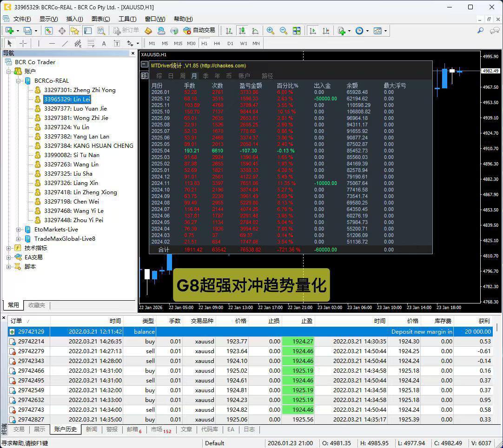Tile windows with the grid icon
Viewport: 503px width, 448px height.
coord(297,31)
